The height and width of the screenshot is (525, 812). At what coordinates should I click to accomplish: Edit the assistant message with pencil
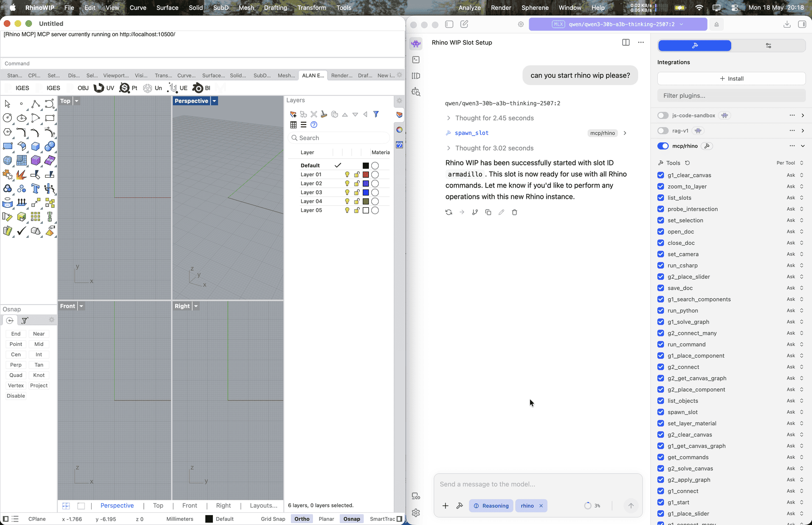(501, 212)
